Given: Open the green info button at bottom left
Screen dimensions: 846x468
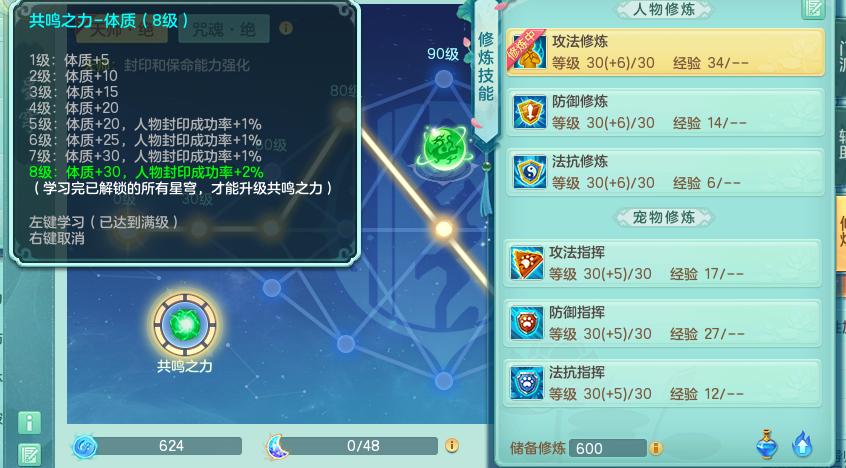Looking at the screenshot, I should click(29, 423).
